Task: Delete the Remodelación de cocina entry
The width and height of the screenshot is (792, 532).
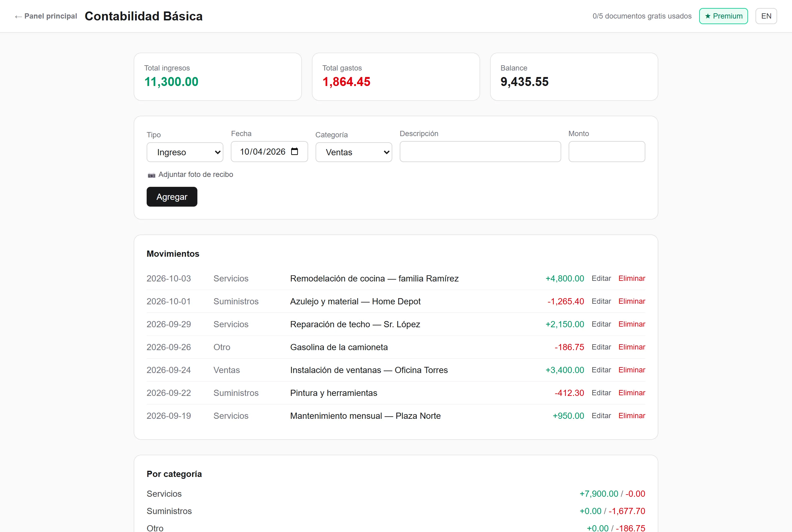Action: pos(632,279)
